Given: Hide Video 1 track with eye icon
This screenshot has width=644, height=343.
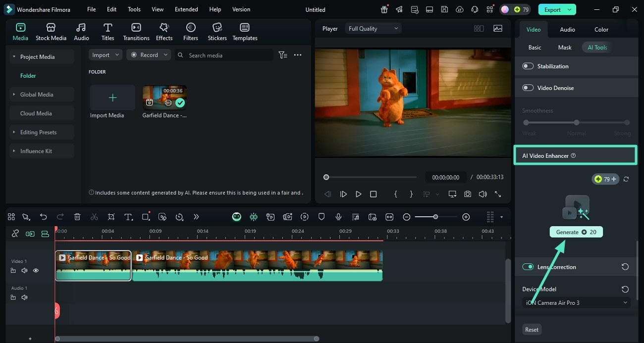Looking at the screenshot, I should pyautogui.click(x=36, y=271).
